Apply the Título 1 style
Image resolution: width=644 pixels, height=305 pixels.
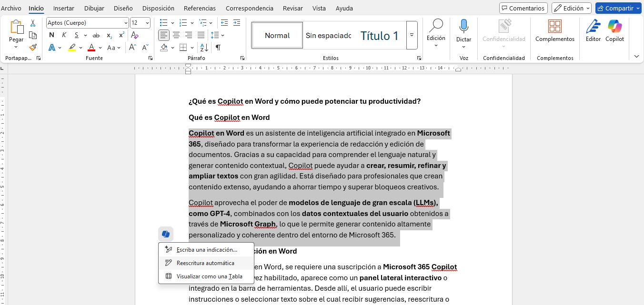pyautogui.click(x=379, y=35)
